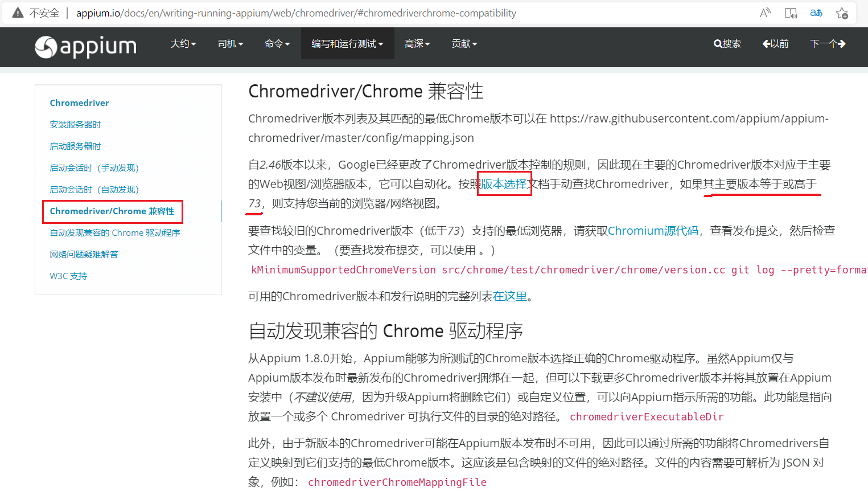
Task: Click the 在这里 hyperlink
Action: [510, 296]
